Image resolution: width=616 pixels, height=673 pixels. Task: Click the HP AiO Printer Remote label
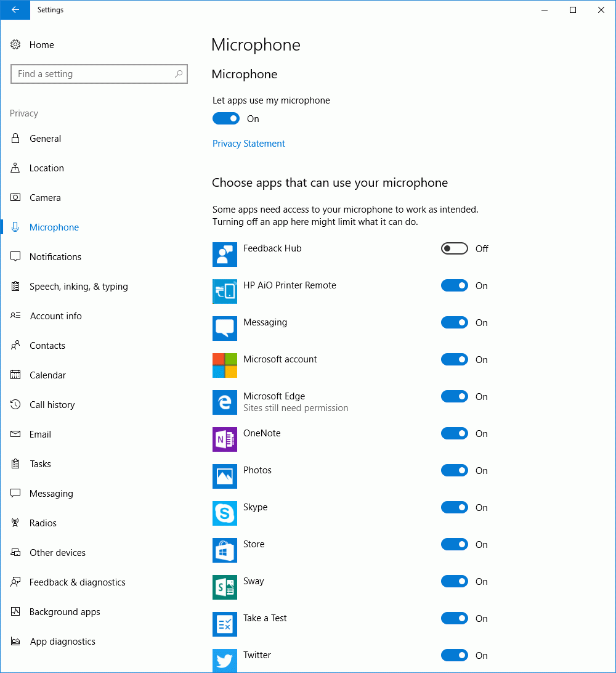tap(290, 285)
